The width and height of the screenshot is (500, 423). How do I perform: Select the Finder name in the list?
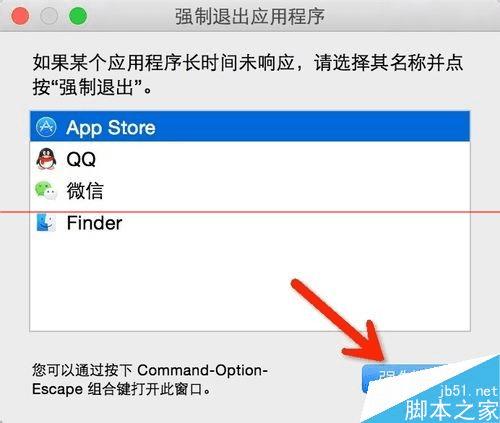tap(94, 223)
